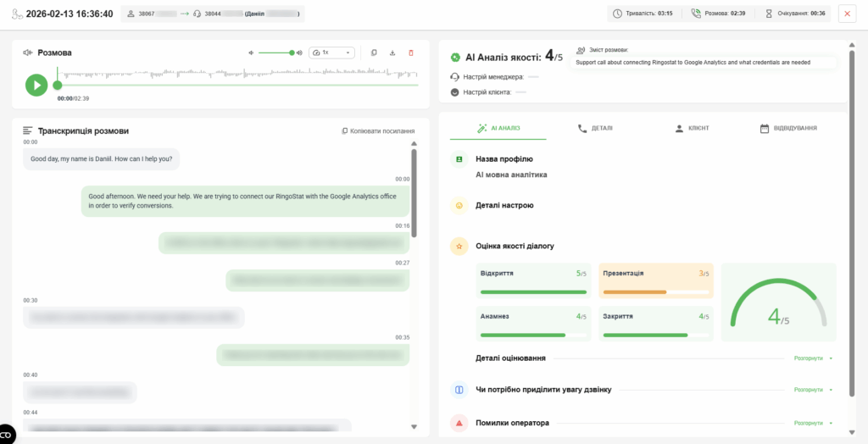Click the AI мовна аналітика profile name
Image resolution: width=868 pixels, height=444 pixels.
pos(511,175)
